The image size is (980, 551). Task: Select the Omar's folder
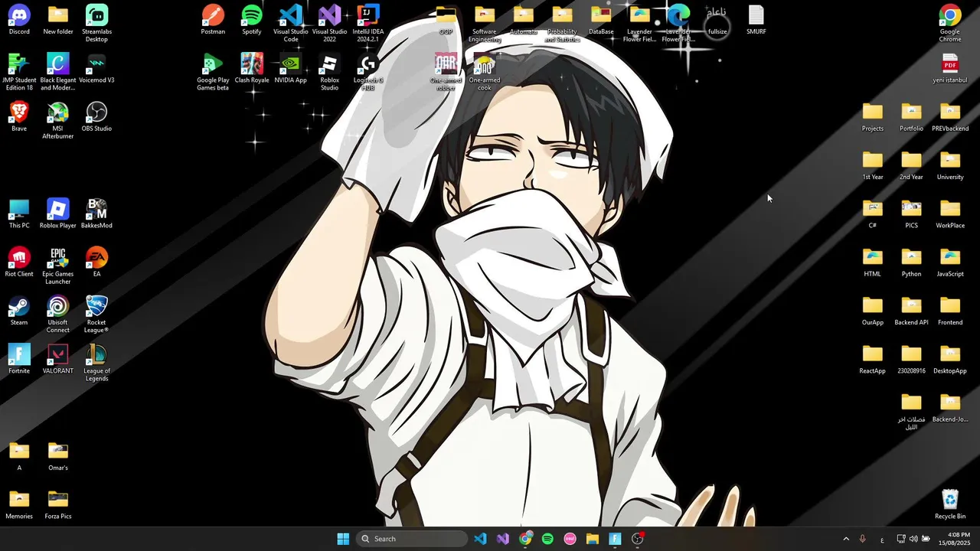pos(58,456)
